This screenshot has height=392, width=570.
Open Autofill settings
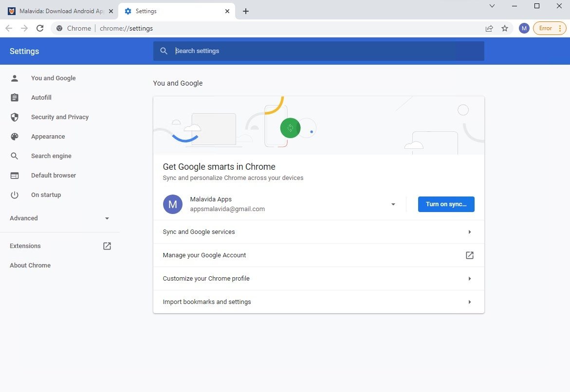41,97
